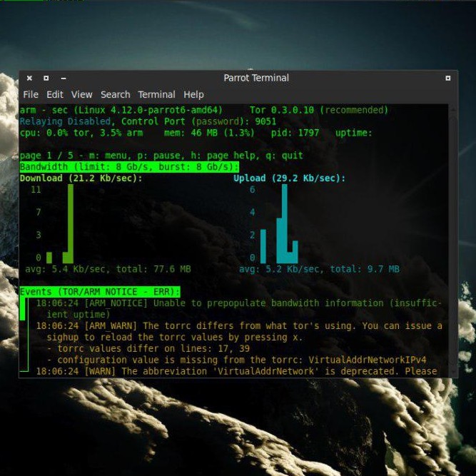The height and width of the screenshot is (476, 476).
Task: Minimize the Parrot Terminal window
Action: (x=63, y=79)
